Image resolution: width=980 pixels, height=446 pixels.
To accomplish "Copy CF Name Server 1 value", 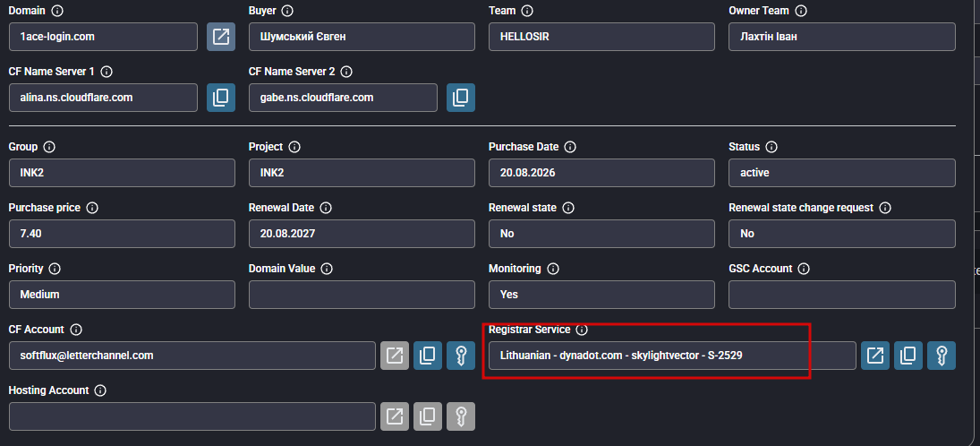I will click(x=221, y=98).
